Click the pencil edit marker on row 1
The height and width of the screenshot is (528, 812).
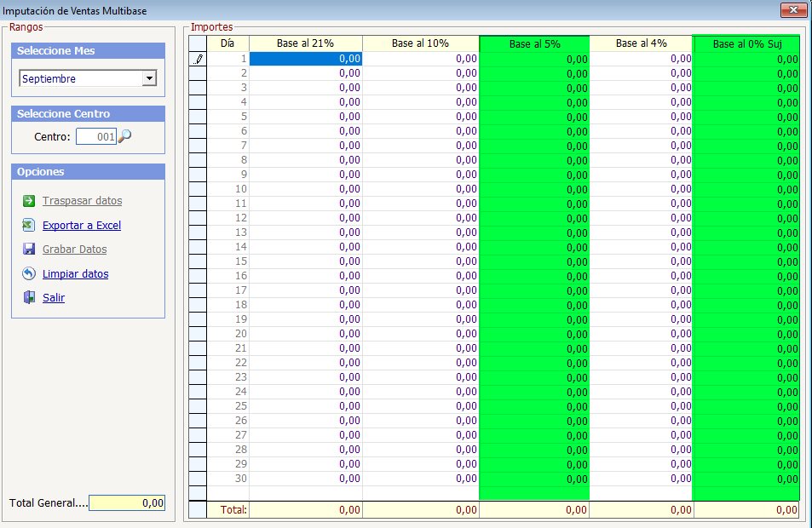click(198, 59)
